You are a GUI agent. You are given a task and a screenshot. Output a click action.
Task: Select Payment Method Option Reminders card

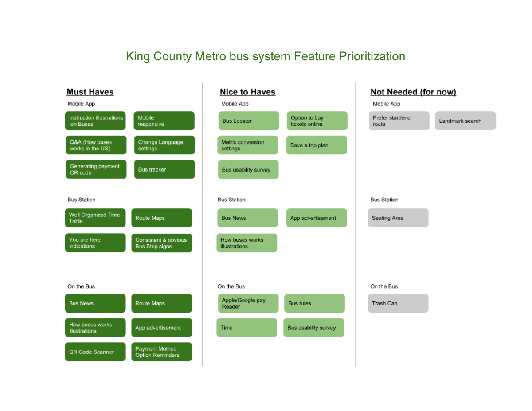point(162,352)
